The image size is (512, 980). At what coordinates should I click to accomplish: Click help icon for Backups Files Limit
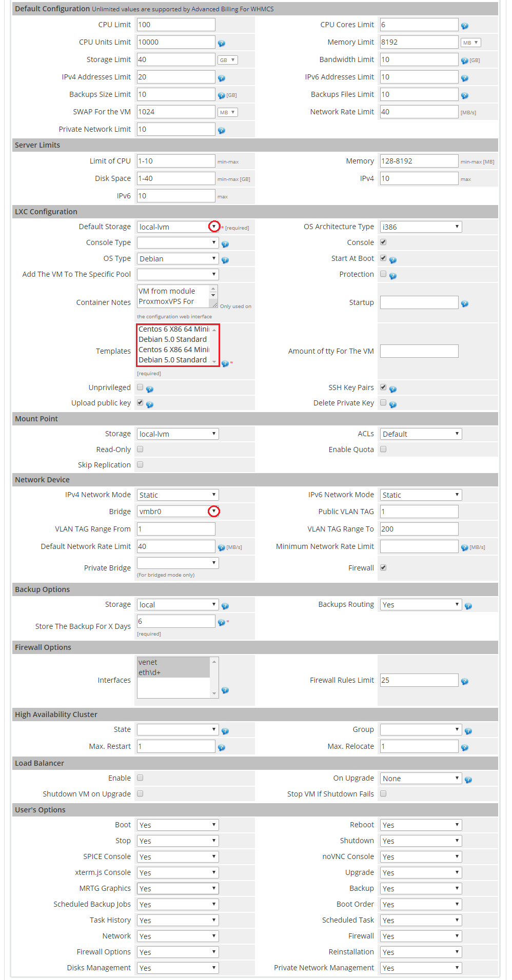[x=464, y=95]
